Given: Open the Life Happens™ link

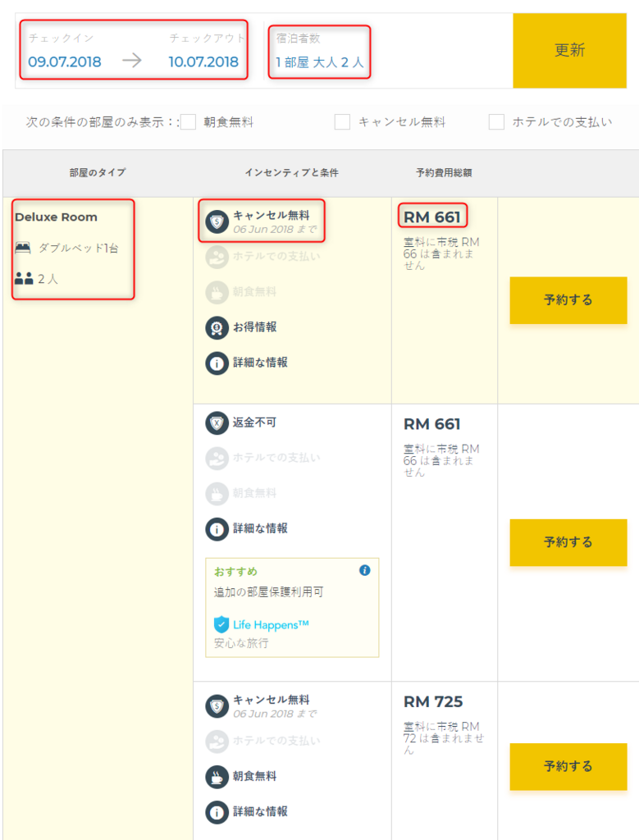Looking at the screenshot, I should click(x=271, y=624).
